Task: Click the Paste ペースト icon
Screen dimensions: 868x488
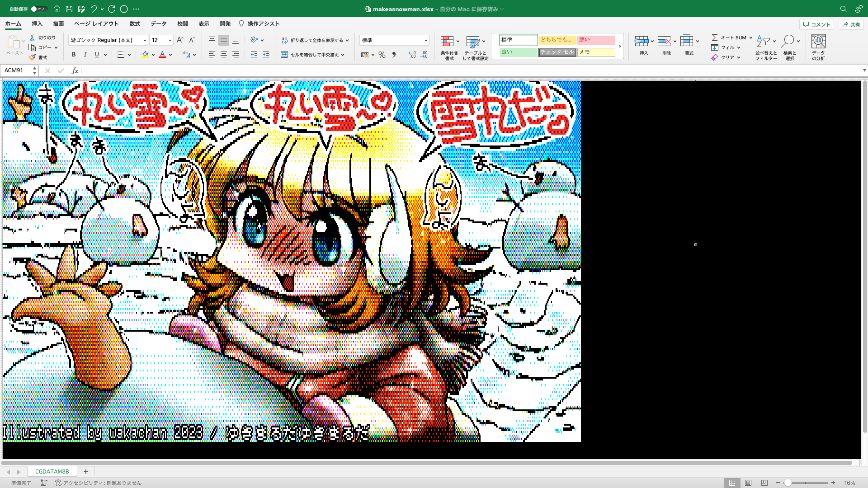Action: pos(14,42)
